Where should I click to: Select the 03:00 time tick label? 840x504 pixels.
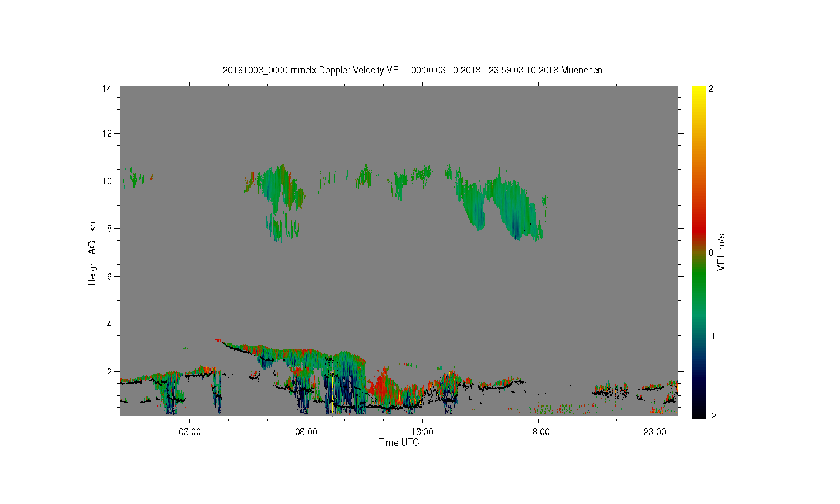click(190, 432)
